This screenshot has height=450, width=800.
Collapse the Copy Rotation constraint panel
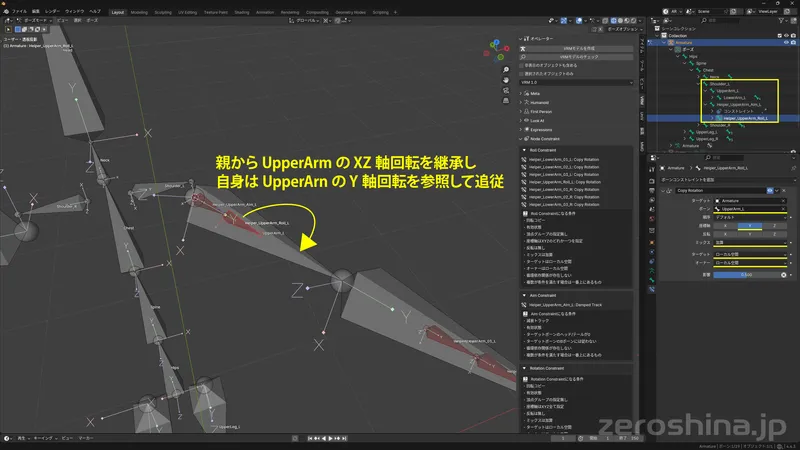(663, 190)
